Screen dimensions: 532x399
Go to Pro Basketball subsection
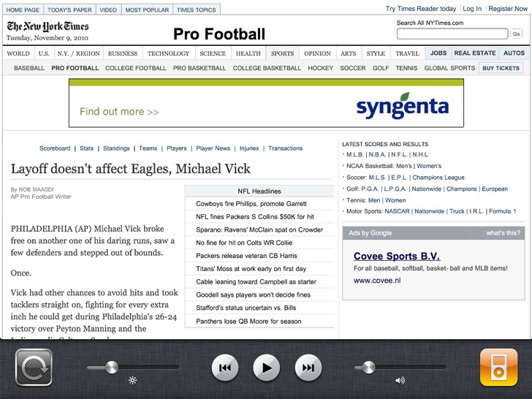(199, 68)
